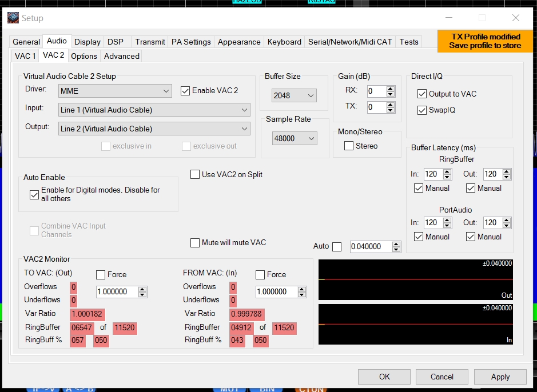Switch to the Transmit tab
The height and width of the screenshot is (392, 537).
pyautogui.click(x=150, y=42)
